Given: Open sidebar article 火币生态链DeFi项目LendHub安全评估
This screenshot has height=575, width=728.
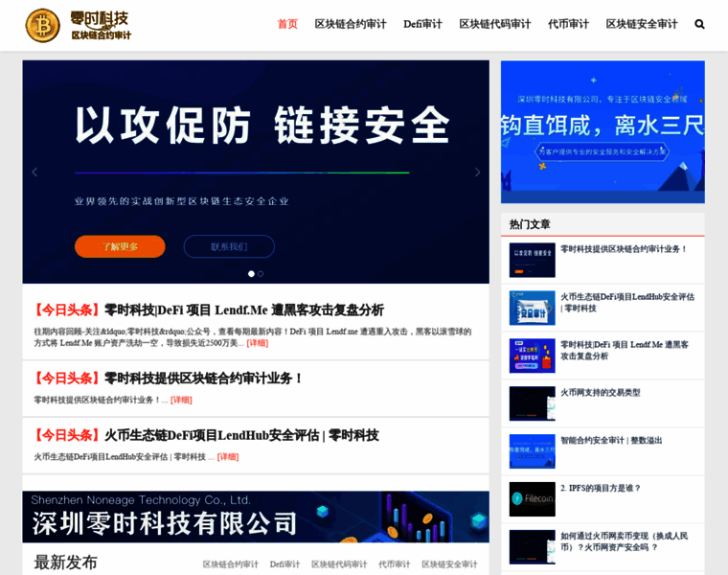Looking at the screenshot, I should tap(627, 303).
